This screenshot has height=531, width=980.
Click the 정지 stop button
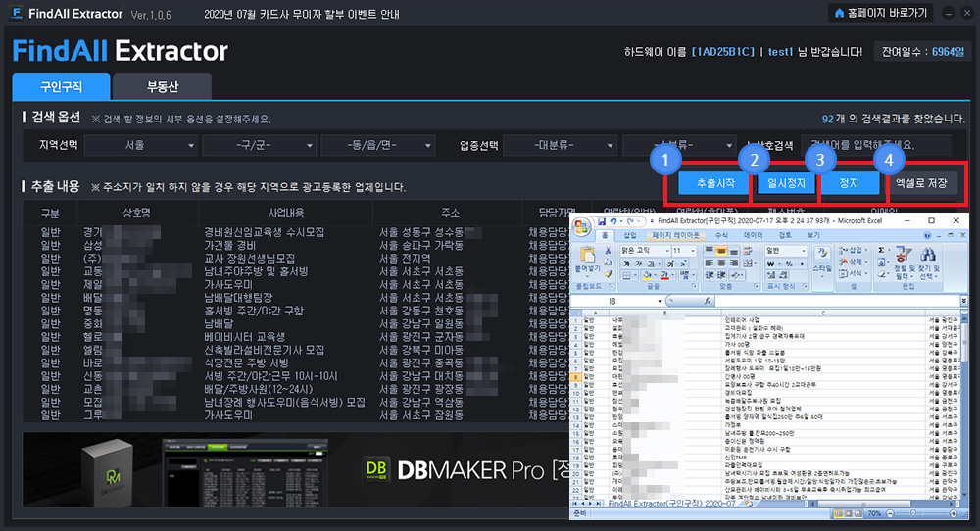click(849, 183)
